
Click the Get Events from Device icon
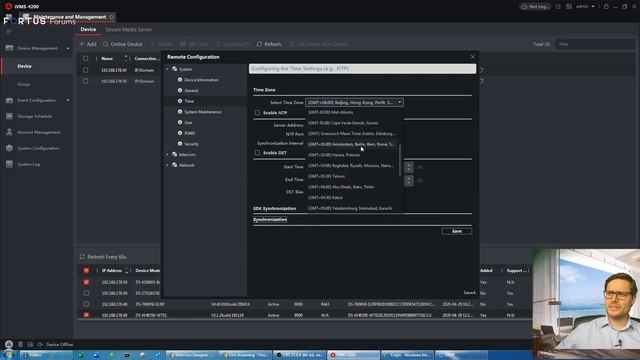pos(291,44)
